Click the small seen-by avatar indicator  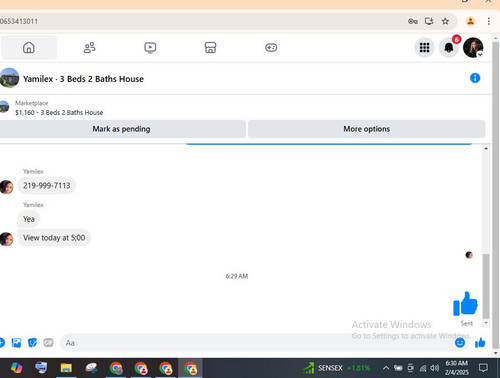click(x=469, y=255)
